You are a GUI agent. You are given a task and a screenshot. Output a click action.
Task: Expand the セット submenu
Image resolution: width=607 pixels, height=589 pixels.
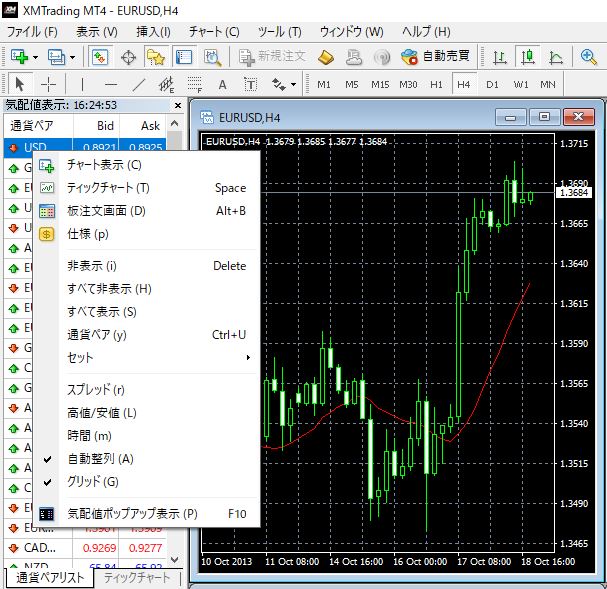[146, 358]
